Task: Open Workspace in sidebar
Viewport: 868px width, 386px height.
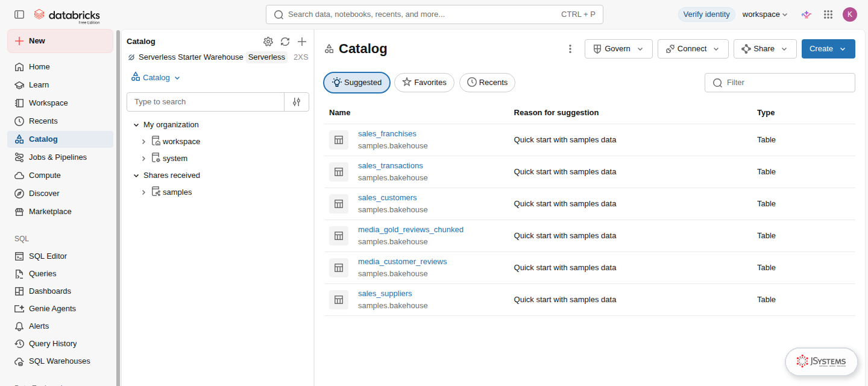Action: coord(60,103)
